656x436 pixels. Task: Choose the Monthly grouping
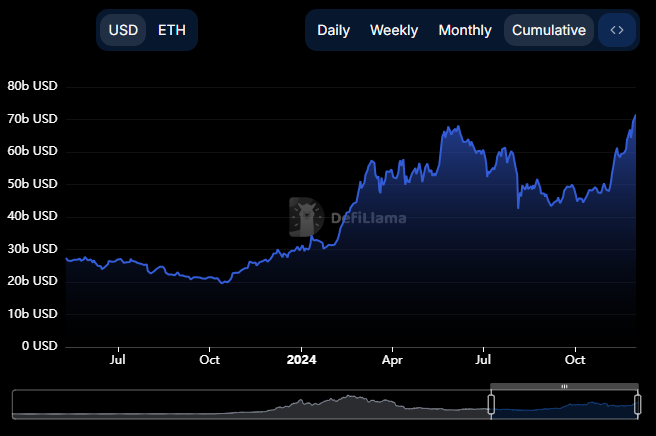coord(465,30)
